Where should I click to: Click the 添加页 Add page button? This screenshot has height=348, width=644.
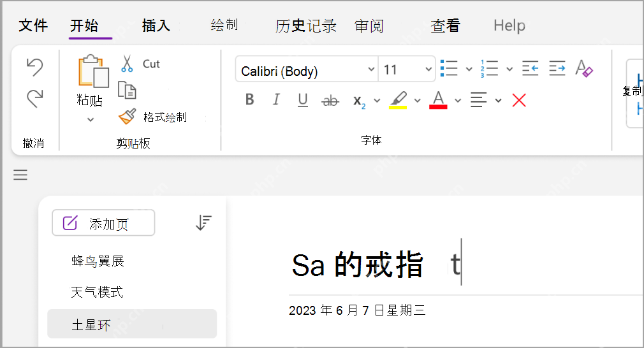tap(103, 223)
